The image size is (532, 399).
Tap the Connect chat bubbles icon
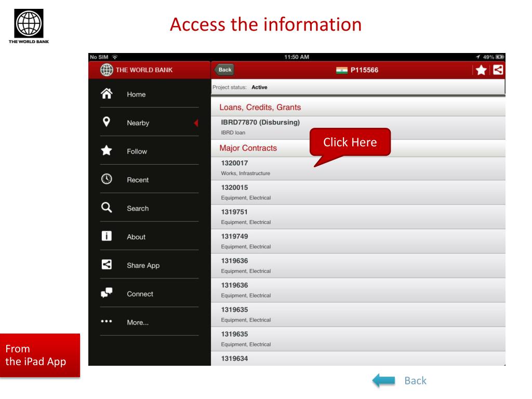pyautogui.click(x=107, y=292)
